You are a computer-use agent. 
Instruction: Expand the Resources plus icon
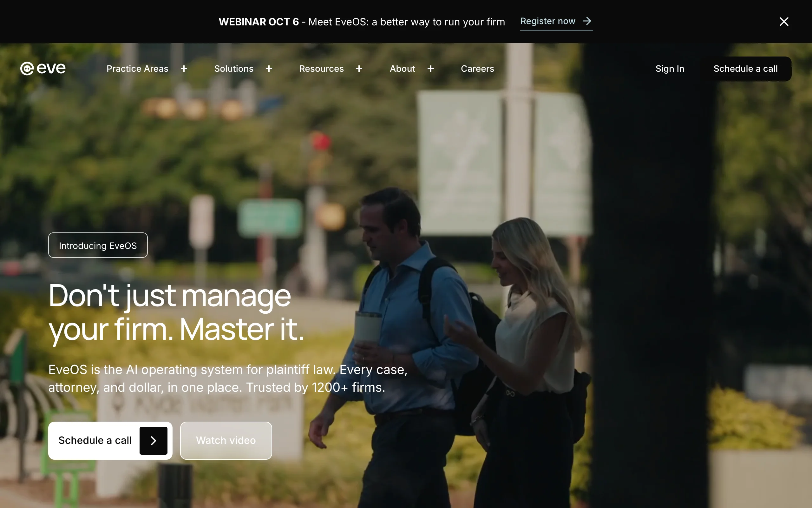coord(359,69)
